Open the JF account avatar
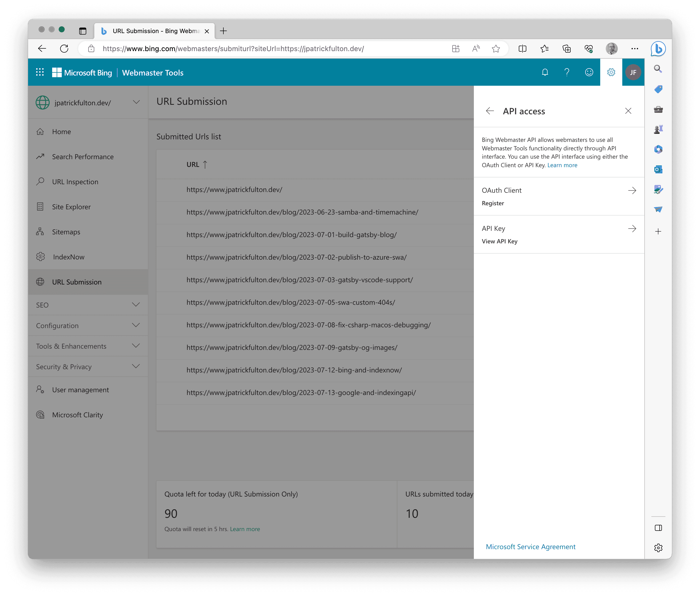Image resolution: width=700 pixels, height=596 pixels. [633, 72]
